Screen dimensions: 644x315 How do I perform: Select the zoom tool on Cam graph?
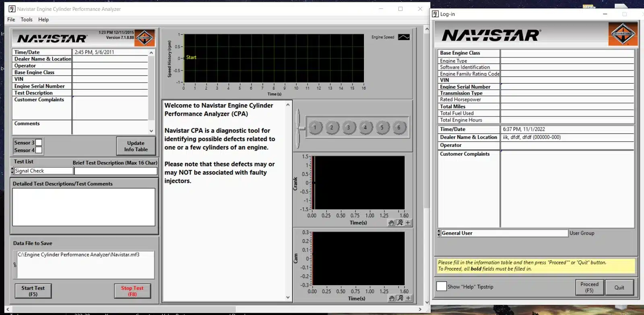(x=400, y=298)
